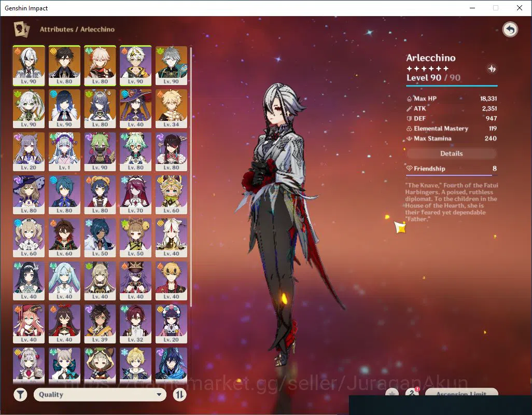Pick the Kachina Lv. 60 portrait
Image resolution: width=532 pixels, height=415 pixels.
[171, 195]
